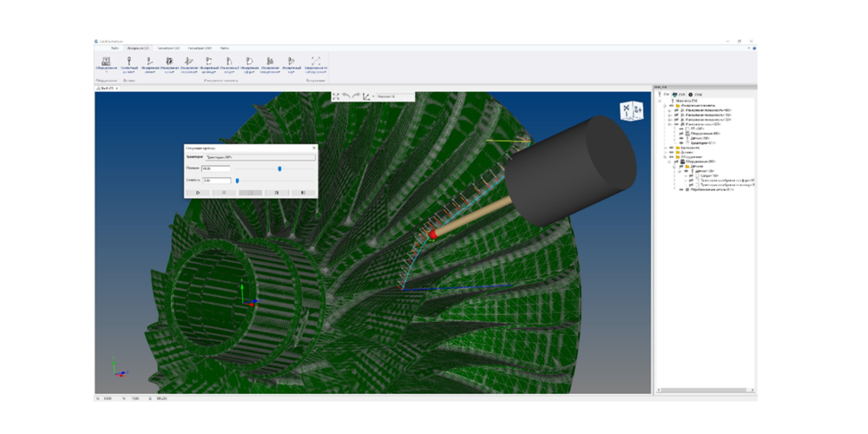Toggle visibility eye of Датчик<10> row
868x434 pixels.
coord(686,171)
